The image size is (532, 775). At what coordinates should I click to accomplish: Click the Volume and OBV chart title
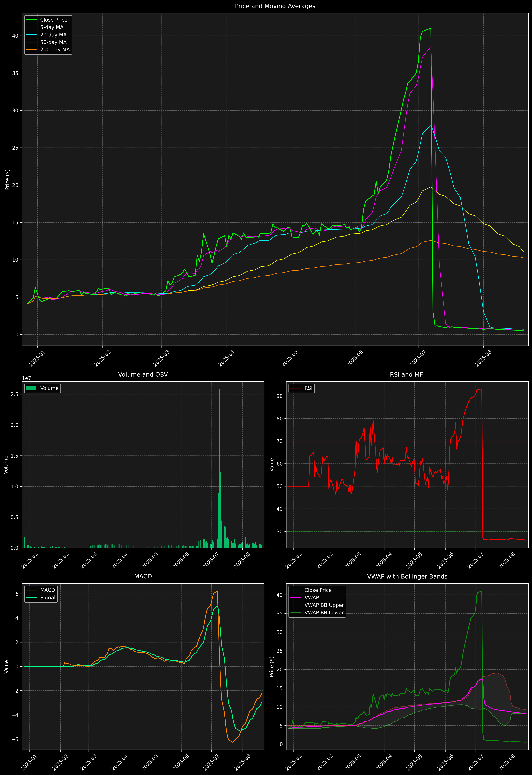143,375
